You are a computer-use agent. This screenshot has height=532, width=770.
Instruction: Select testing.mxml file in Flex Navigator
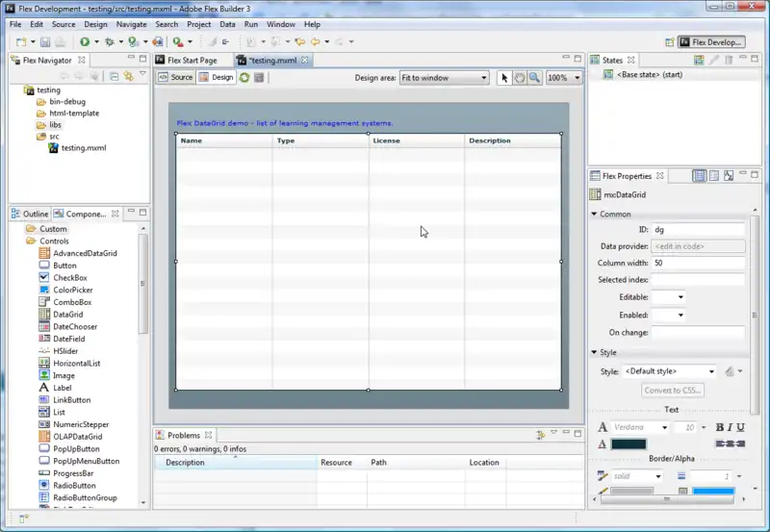click(83, 148)
